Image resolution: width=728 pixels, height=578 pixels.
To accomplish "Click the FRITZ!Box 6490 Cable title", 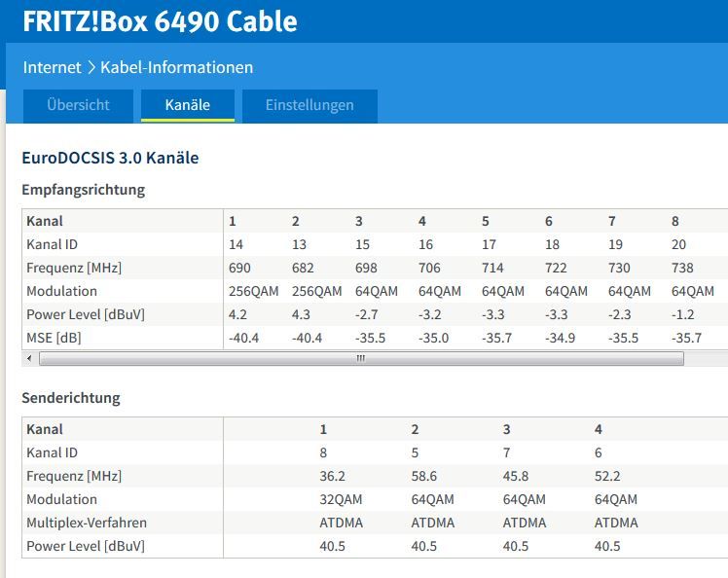I will click(x=161, y=21).
